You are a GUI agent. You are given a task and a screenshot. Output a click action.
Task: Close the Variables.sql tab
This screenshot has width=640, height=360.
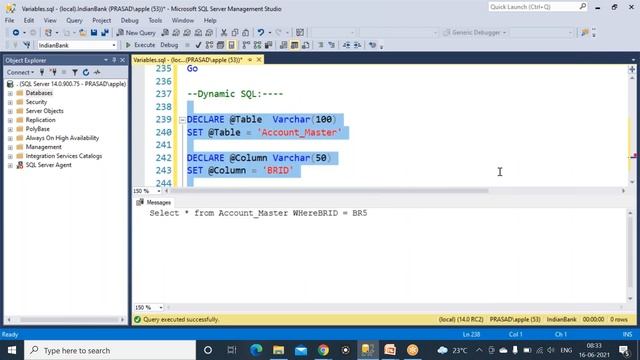click(x=259, y=60)
